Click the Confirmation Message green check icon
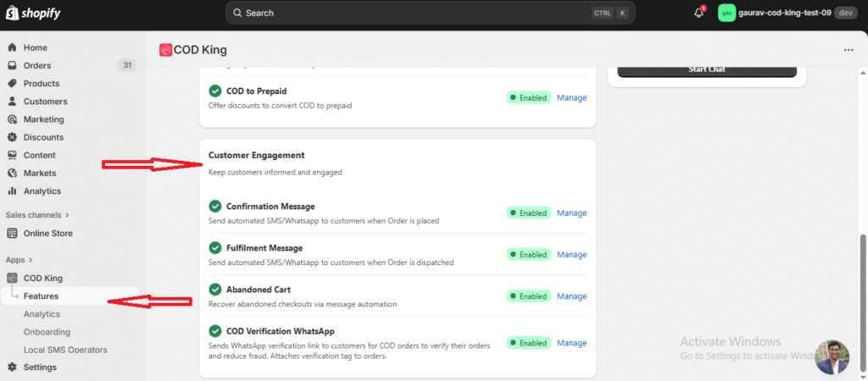The image size is (868, 381). click(x=215, y=207)
